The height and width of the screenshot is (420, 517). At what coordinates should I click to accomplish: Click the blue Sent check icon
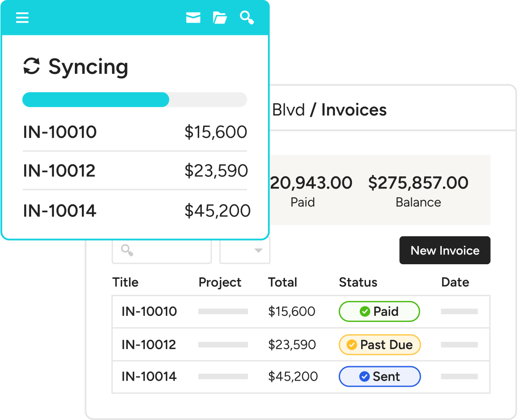(x=364, y=377)
